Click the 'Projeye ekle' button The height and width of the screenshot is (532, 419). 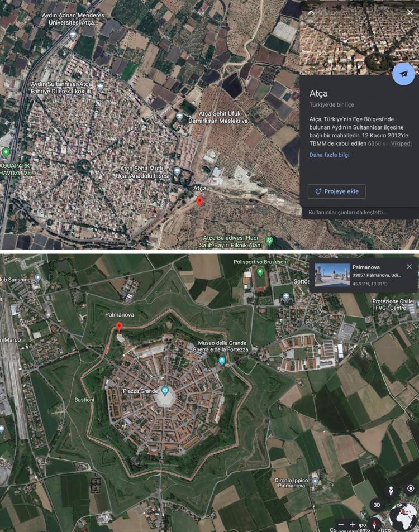click(x=336, y=191)
